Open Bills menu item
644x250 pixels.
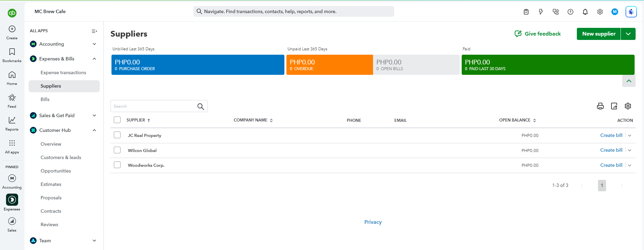click(x=45, y=99)
